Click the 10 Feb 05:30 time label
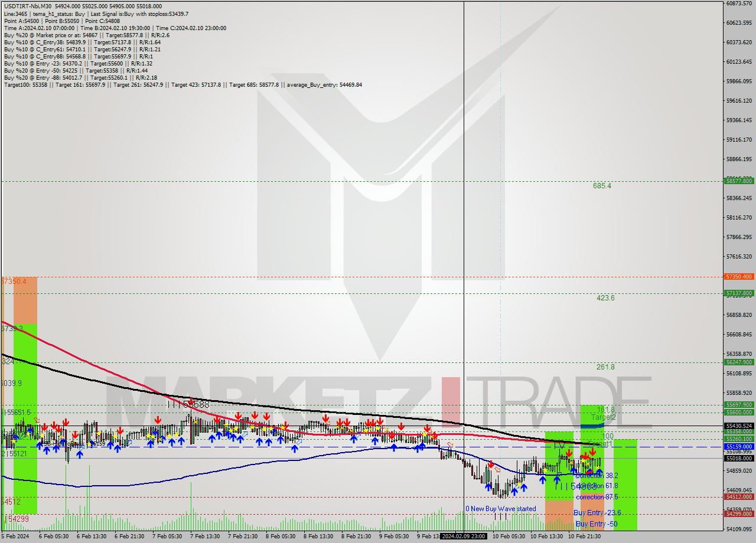The height and width of the screenshot is (543, 756). pos(509,537)
